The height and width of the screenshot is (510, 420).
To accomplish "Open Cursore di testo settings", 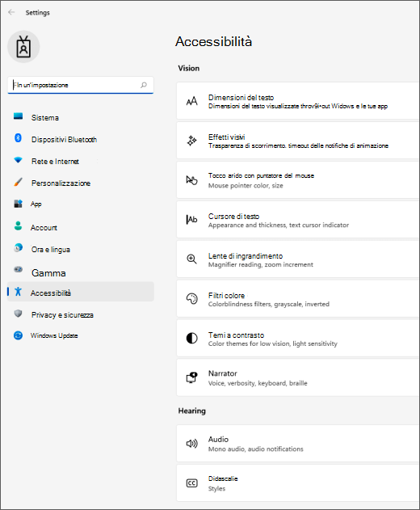I will pyautogui.click(x=297, y=220).
